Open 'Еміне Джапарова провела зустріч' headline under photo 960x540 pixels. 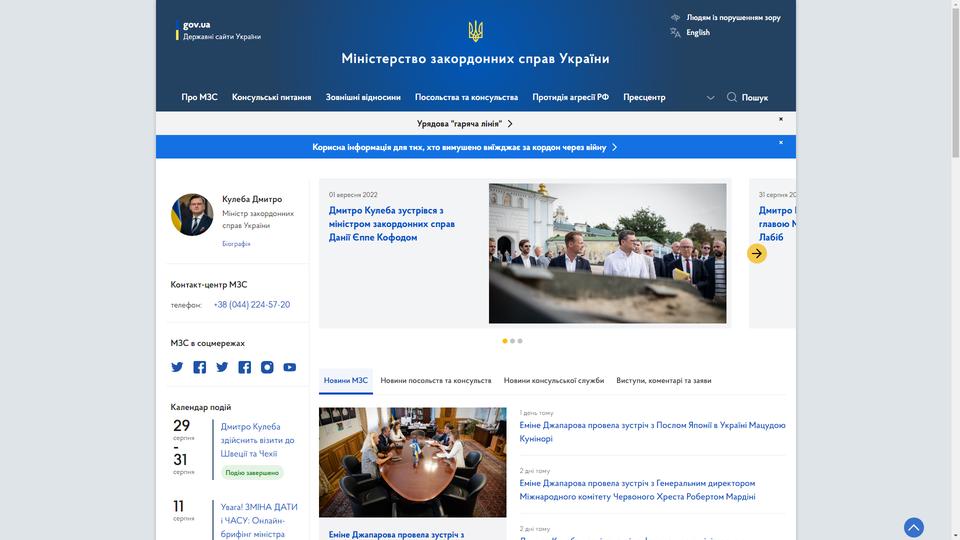click(397, 534)
